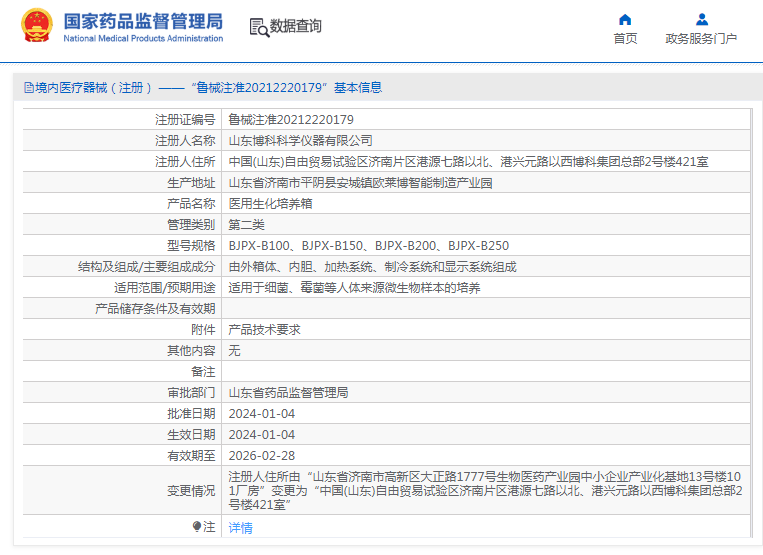The image size is (763, 555).
Task: Click the 适用范围/预期用途 label
Action: click(x=164, y=287)
